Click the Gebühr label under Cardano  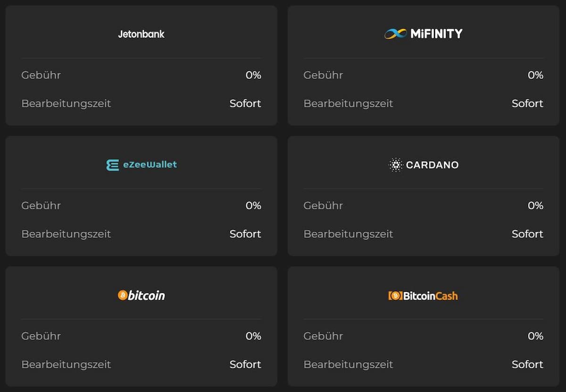[323, 205]
